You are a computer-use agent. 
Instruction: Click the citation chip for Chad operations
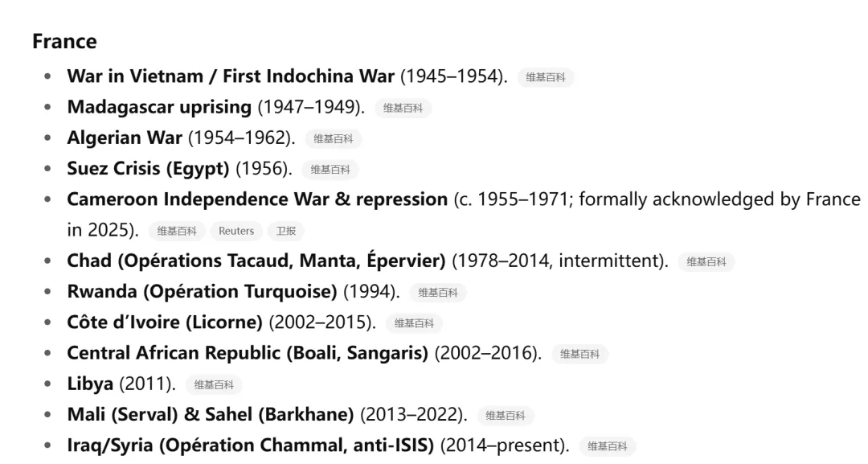click(706, 262)
